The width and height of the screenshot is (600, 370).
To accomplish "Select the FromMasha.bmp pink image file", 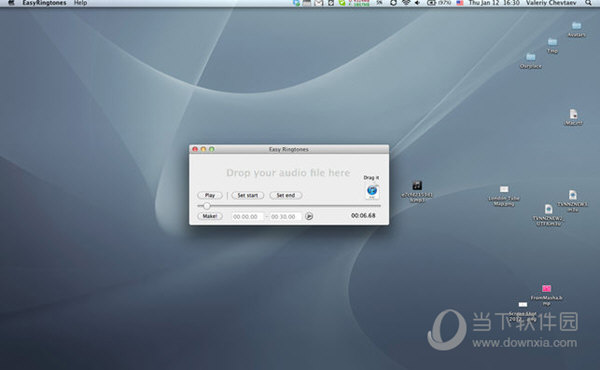I will (x=546, y=294).
